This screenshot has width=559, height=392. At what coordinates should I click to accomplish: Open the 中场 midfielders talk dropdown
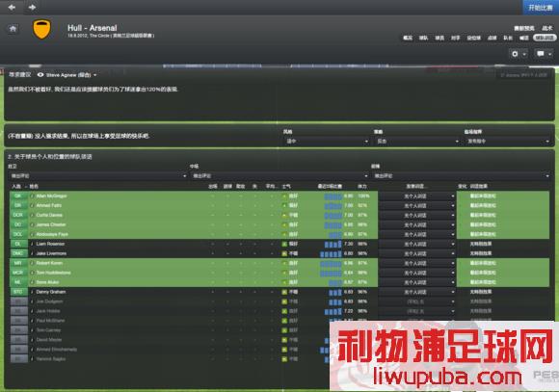click(279, 176)
